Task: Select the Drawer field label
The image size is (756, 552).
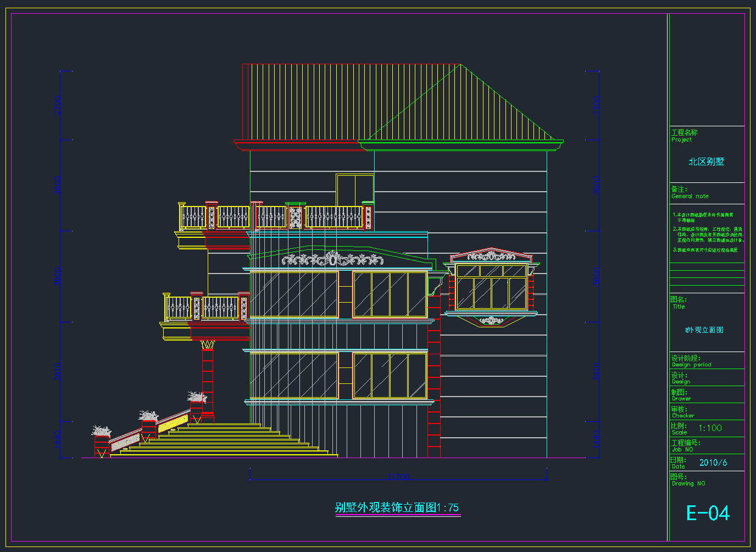Action: [681, 399]
